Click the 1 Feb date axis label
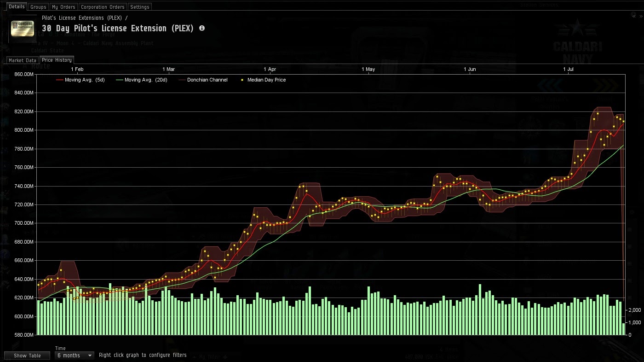This screenshot has width=644, height=362. click(77, 69)
